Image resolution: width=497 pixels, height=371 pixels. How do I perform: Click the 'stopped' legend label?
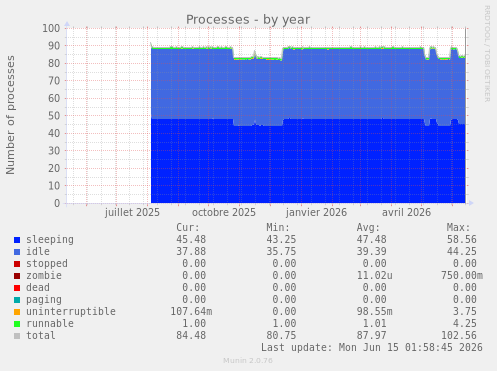tap(47, 263)
